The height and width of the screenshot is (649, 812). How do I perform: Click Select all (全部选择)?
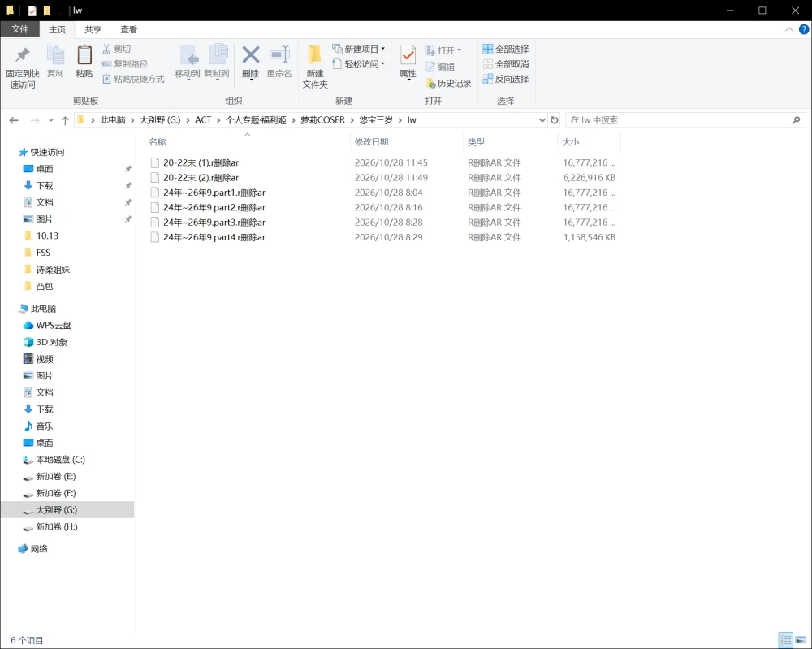(x=506, y=49)
